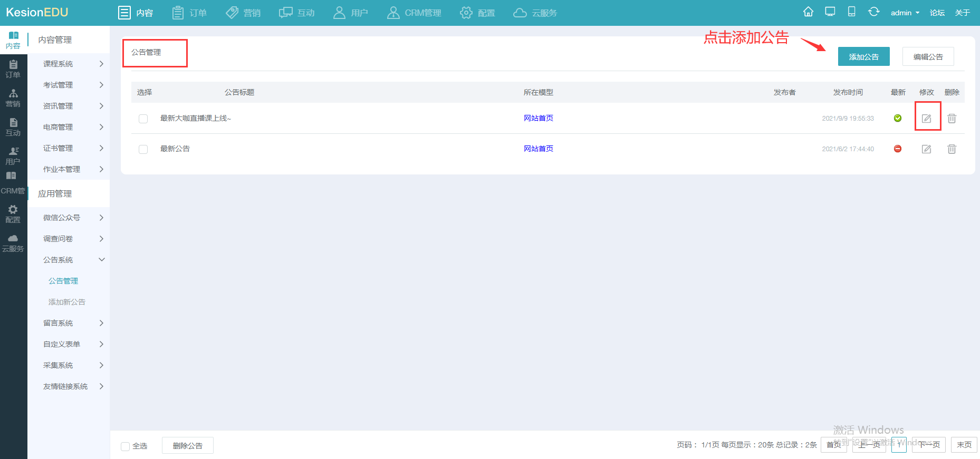Image resolution: width=980 pixels, height=459 pixels.
Task: Select 添加新公告 submenu item
Action: (x=67, y=302)
